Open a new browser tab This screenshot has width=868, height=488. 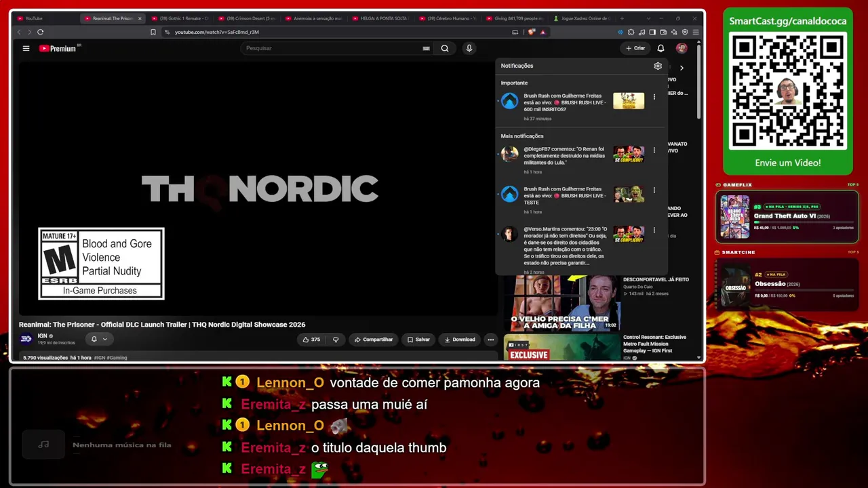(x=622, y=18)
